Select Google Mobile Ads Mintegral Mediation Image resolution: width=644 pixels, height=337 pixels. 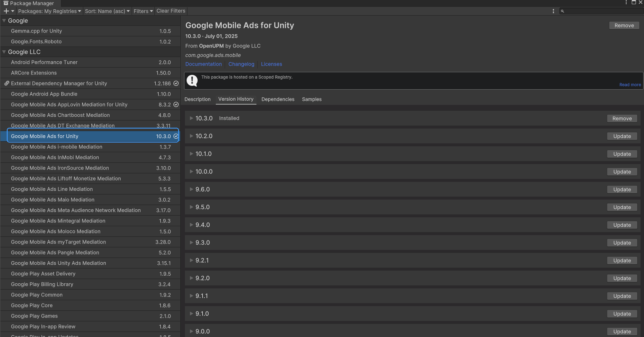[x=90, y=221]
